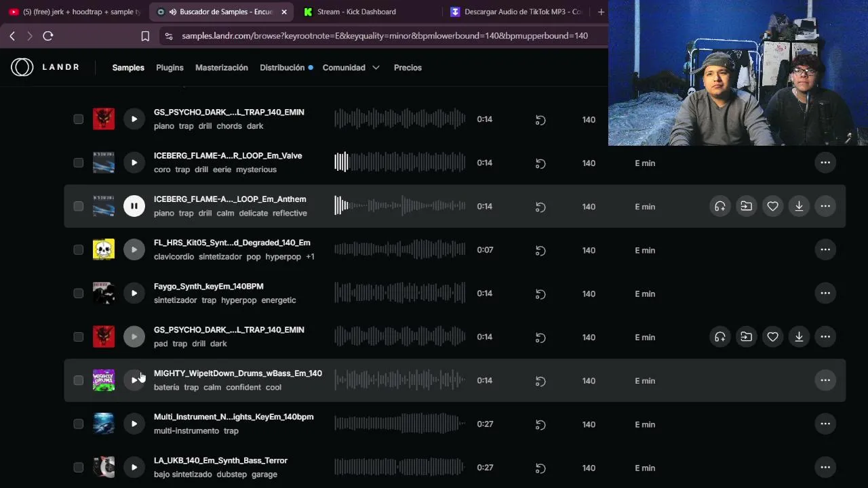Seek within the ICEBERG Em_Anthem waveform
Image resolution: width=868 pixels, height=488 pixels.
tap(400, 206)
